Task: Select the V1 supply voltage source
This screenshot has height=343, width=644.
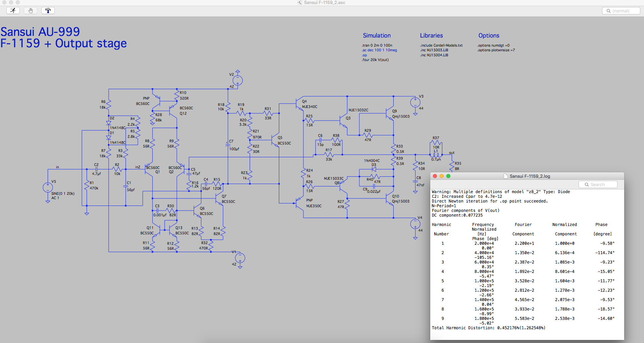Action: 240,258
